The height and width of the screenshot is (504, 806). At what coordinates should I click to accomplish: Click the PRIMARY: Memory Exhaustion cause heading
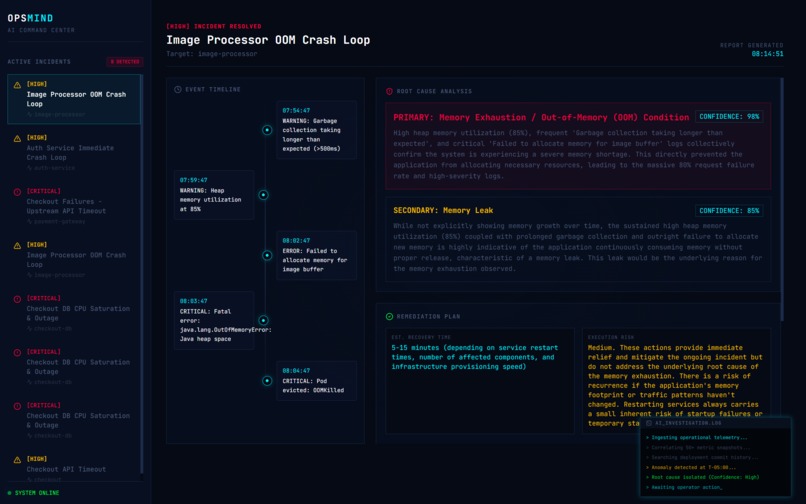pyautogui.click(x=541, y=117)
